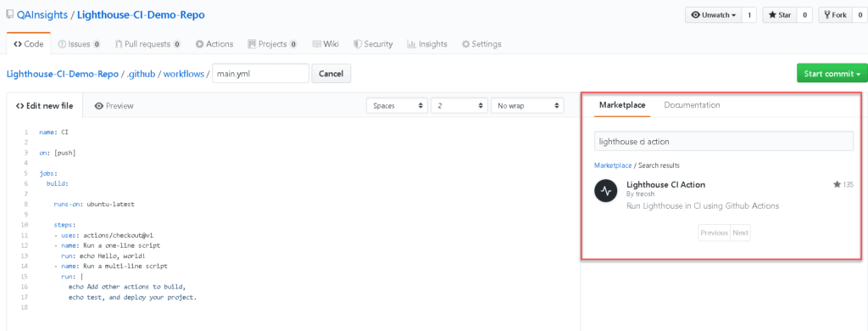The width and height of the screenshot is (868, 331).
Task: Switch to the Documentation sidebar tab
Action: click(x=692, y=104)
